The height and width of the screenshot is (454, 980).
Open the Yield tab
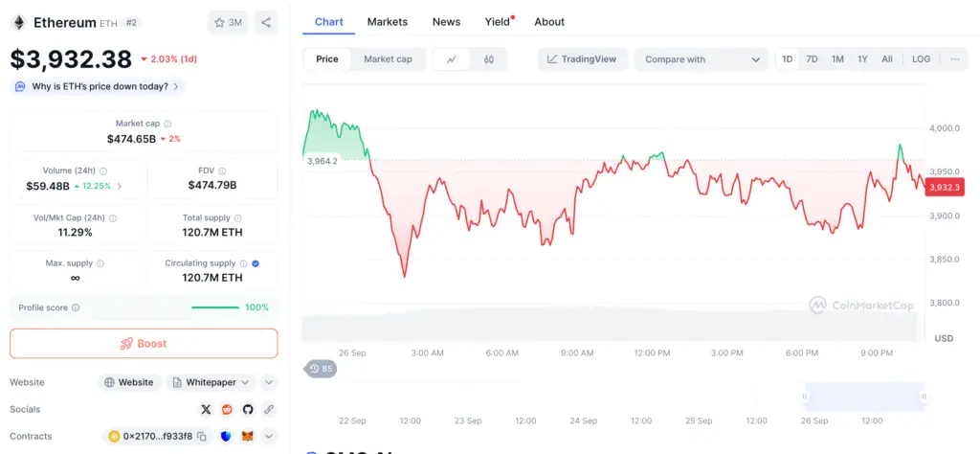click(x=498, y=22)
